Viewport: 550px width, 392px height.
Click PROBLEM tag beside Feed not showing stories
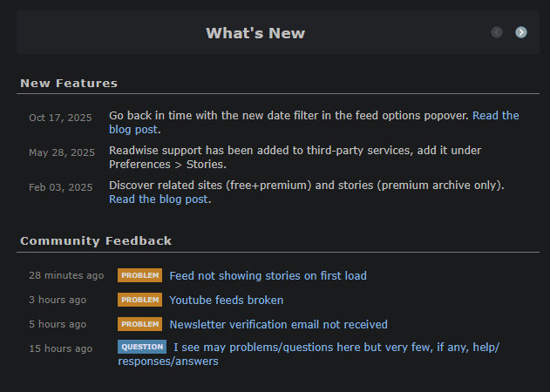pos(139,275)
